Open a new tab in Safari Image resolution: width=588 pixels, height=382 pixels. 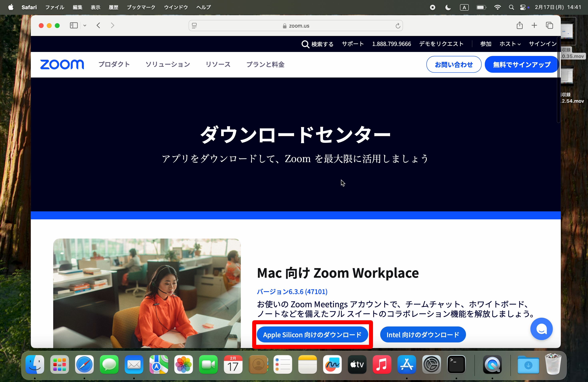(534, 25)
